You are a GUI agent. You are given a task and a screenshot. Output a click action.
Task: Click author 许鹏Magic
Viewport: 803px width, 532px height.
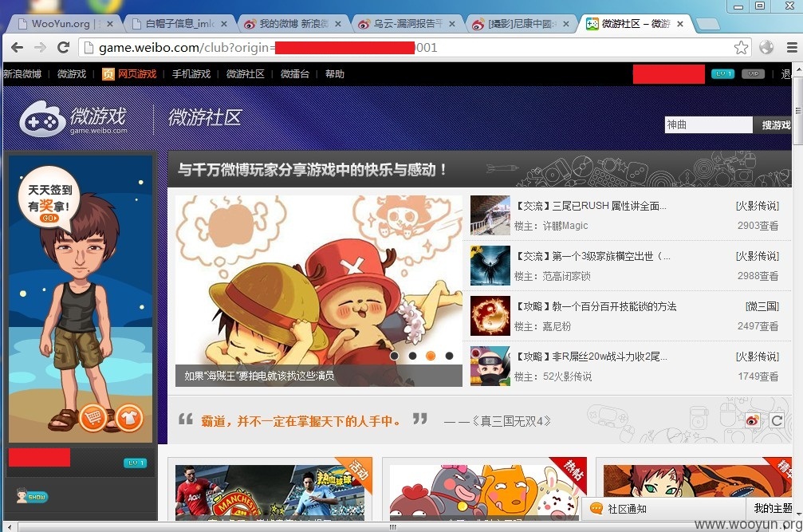click(x=565, y=226)
